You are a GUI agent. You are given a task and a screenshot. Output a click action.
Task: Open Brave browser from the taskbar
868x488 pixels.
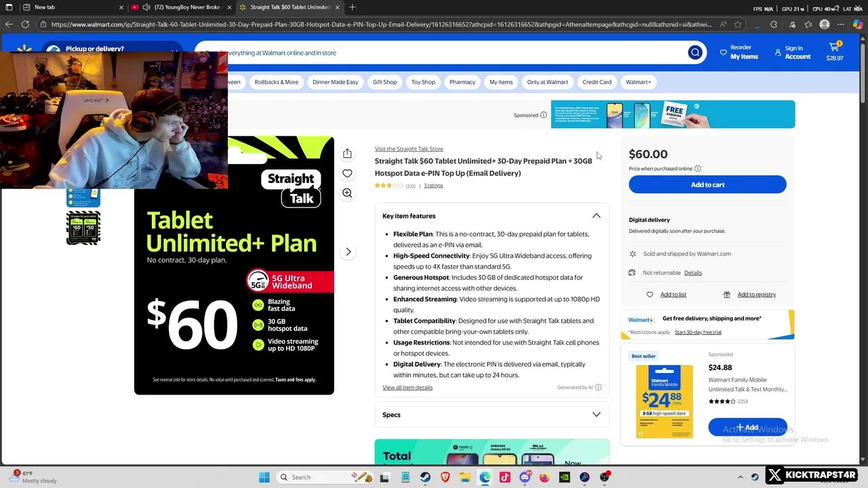pos(445,477)
